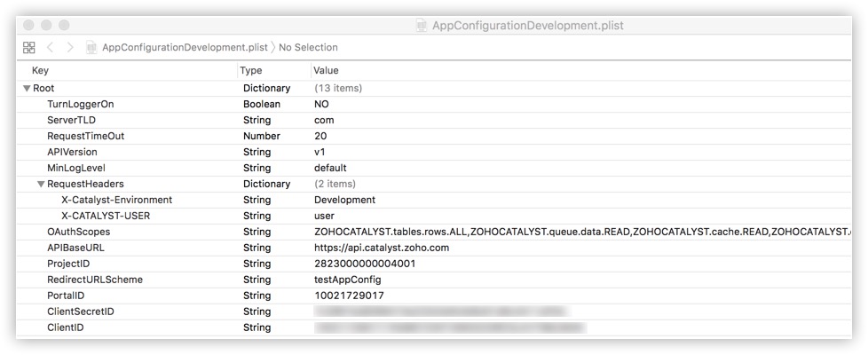The image size is (868, 355).
Task: Click the plist file icon in breadcrumb
Action: (x=91, y=47)
